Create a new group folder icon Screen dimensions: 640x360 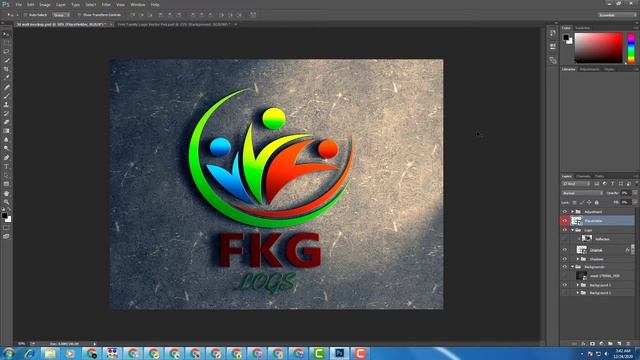pyautogui.click(x=610, y=344)
